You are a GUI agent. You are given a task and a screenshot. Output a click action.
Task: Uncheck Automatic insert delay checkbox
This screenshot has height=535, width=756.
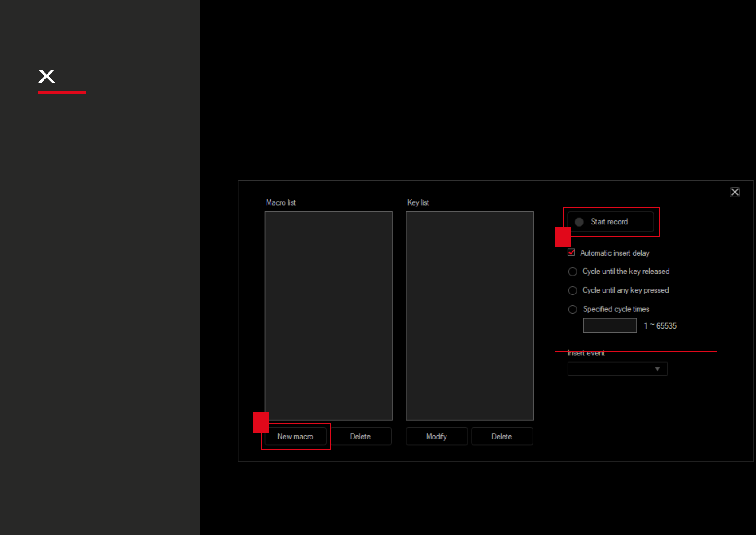pyautogui.click(x=572, y=253)
